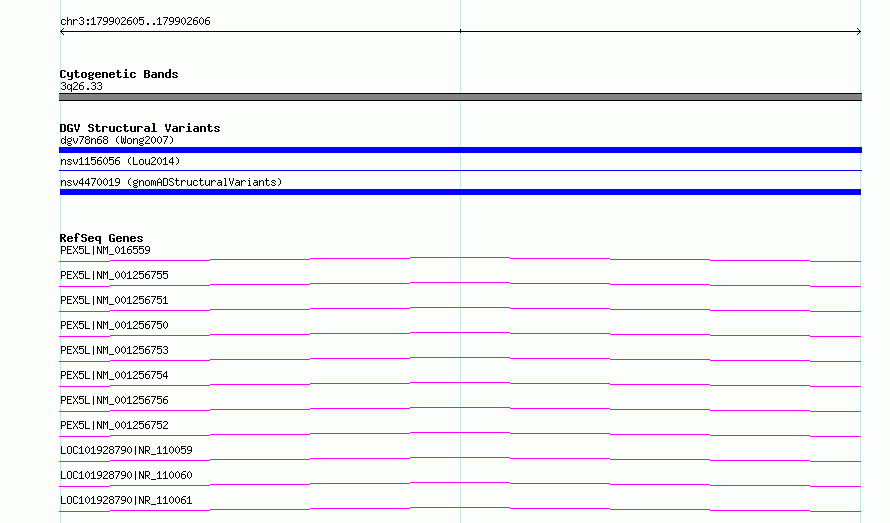Open nsv4470019 (gnomADStructuralVariants) variant label
Viewport: 890px width, 523px height.
[x=171, y=182]
